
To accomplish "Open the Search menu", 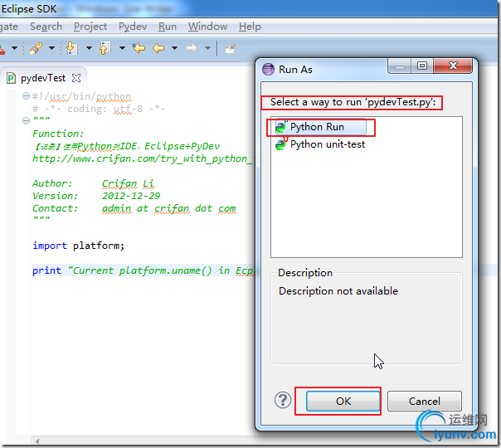I will (x=46, y=27).
